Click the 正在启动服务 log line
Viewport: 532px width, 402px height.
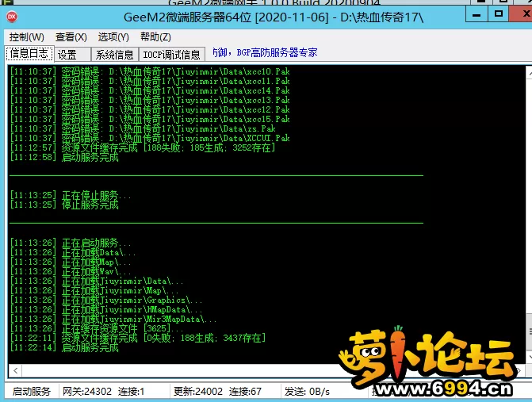71,243
